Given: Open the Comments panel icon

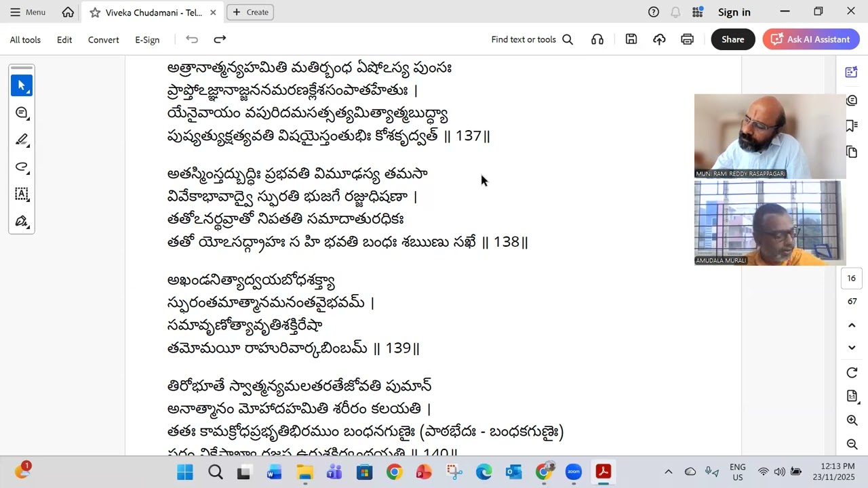Looking at the screenshot, I should pyautogui.click(x=852, y=100).
